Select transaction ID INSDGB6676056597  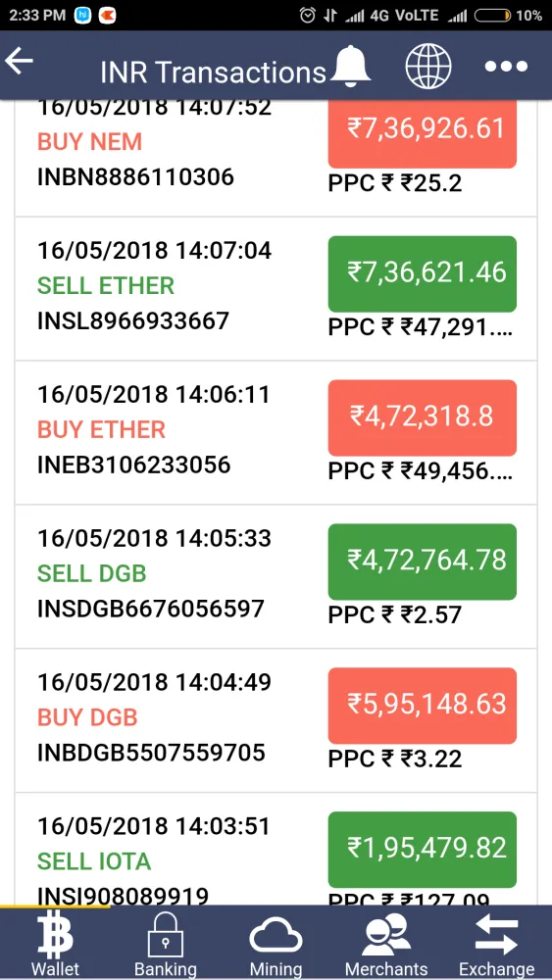tap(151, 609)
